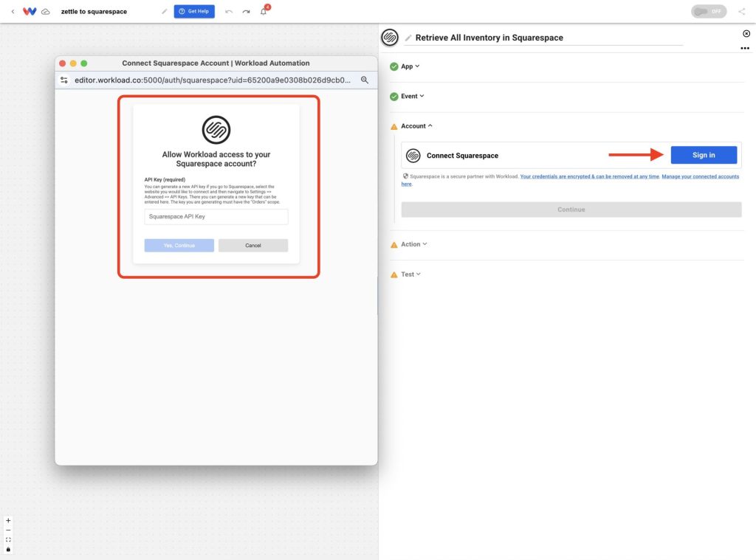
Task: Fit canvas to view icon
Action: click(x=8, y=540)
